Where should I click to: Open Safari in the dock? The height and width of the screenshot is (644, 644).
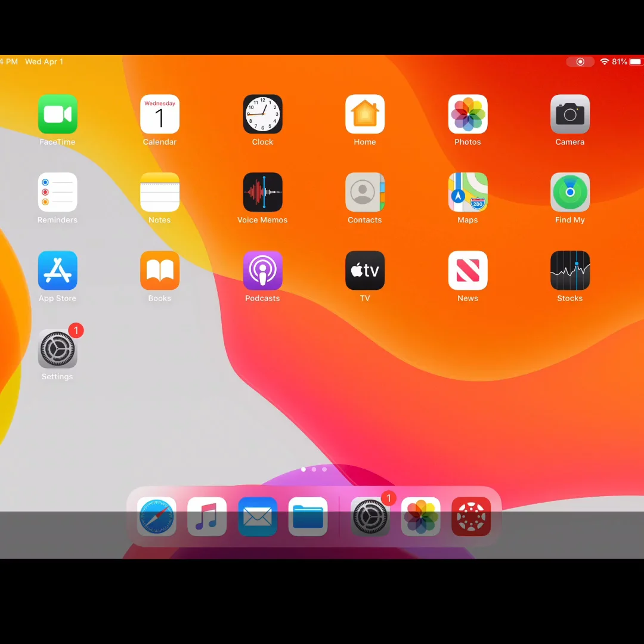[156, 516]
